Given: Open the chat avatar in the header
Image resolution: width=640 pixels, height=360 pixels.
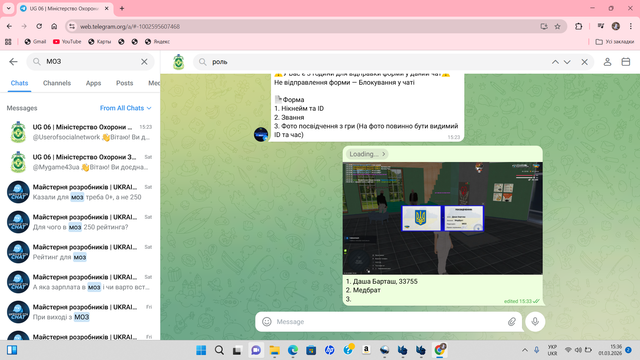Looking at the screenshot, I should point(178,62).
